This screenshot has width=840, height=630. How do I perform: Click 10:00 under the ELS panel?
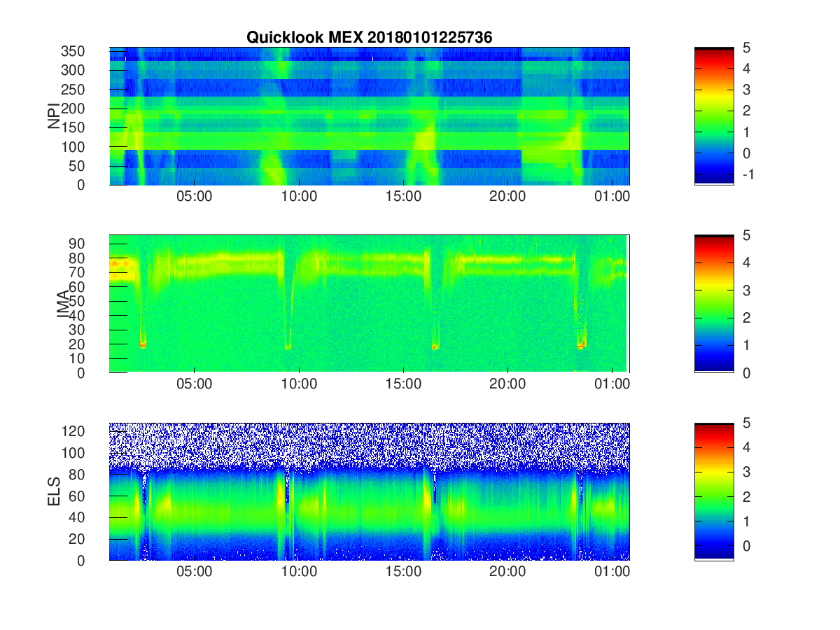[299, 573]
